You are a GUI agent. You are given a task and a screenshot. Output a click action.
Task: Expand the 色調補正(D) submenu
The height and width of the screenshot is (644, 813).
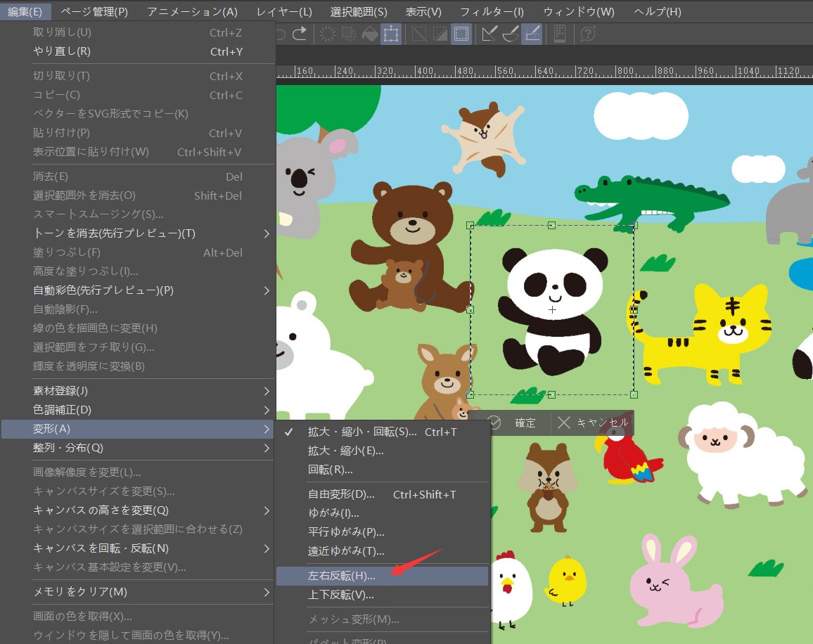pyautogui.click(x=267, y=410)
